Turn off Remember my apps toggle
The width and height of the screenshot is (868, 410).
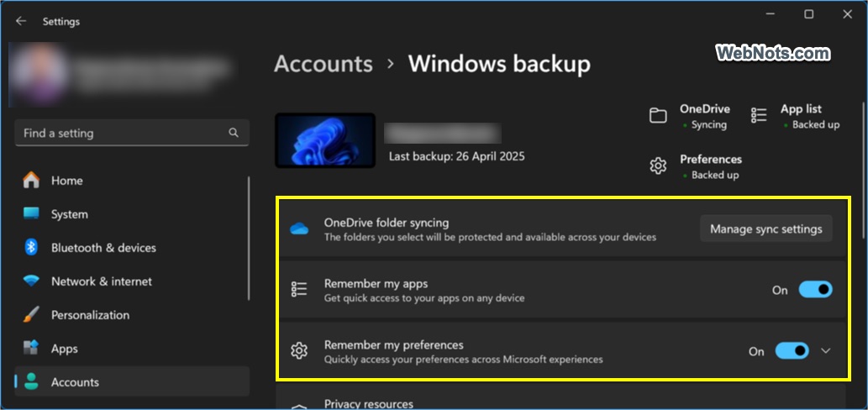[815, 289]
